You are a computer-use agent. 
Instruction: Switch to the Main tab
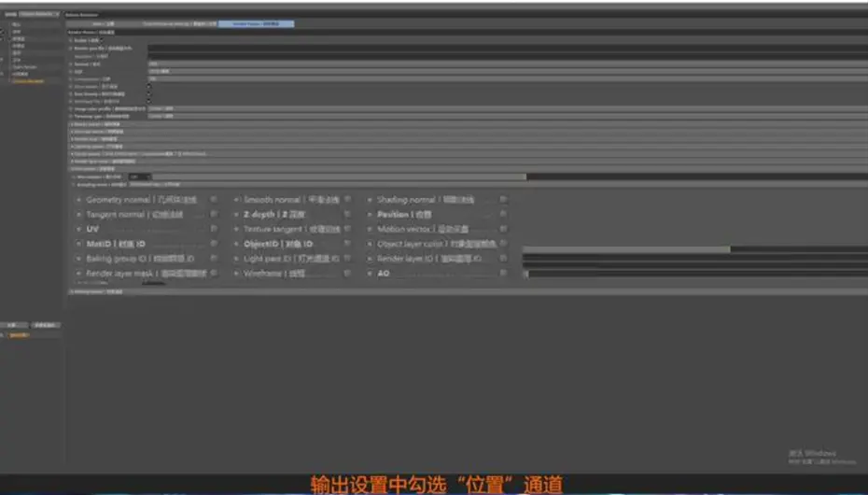click(x=104, y=23)
